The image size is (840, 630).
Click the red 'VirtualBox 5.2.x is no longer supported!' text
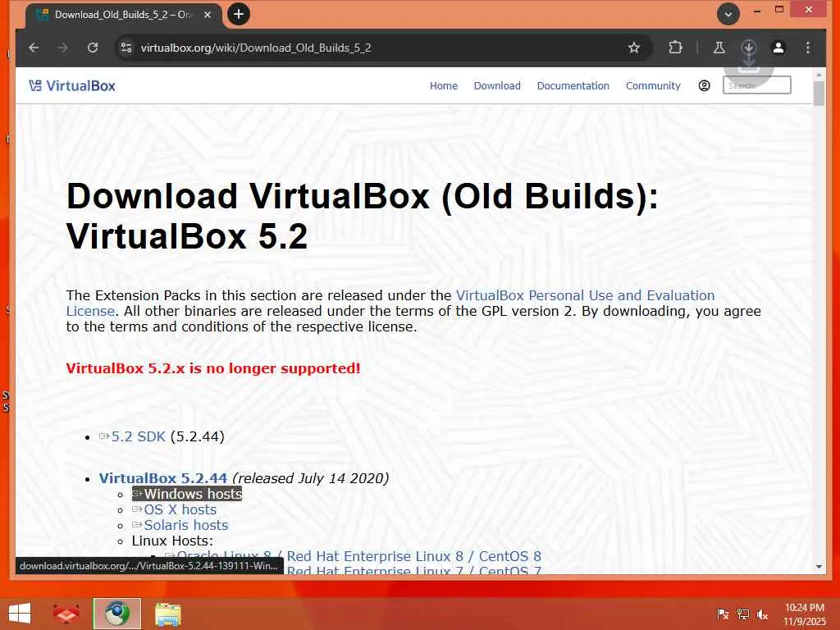click(x=213, y=368)
